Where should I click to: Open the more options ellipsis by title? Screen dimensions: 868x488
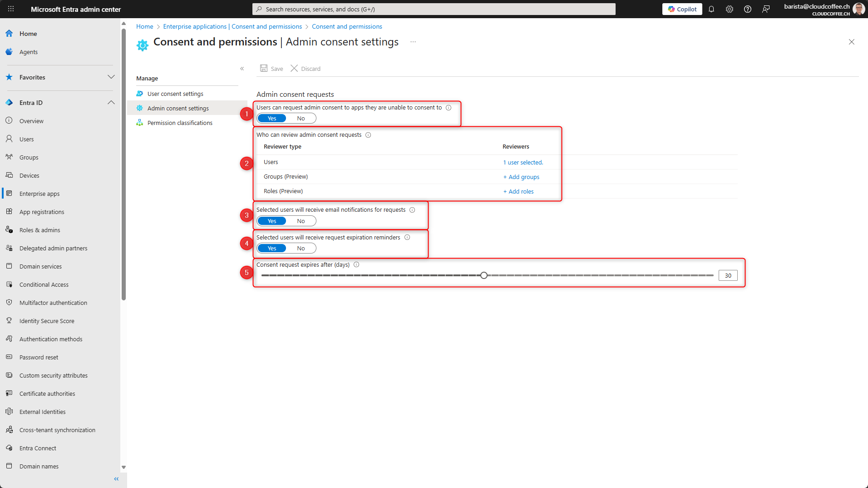413,42
